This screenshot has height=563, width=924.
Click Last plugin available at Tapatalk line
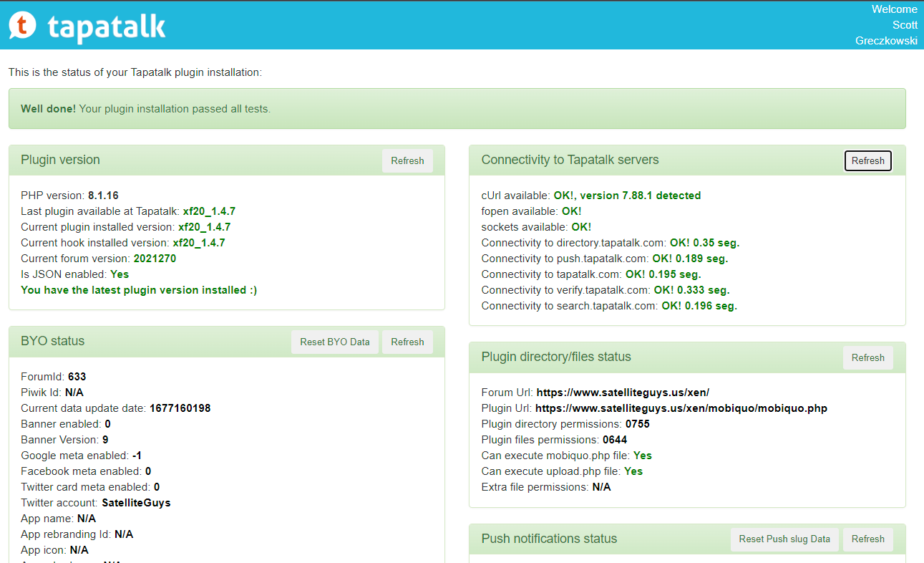tap(128, 211)
